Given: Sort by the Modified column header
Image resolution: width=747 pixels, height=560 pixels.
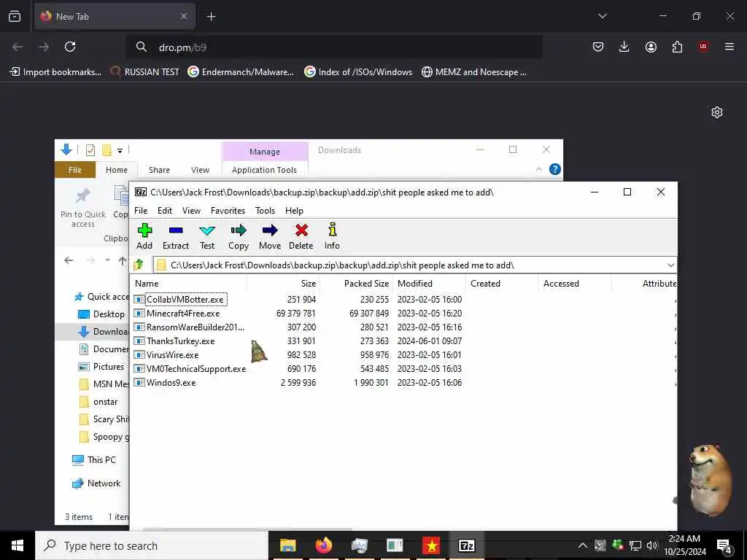Looking at the screenshot, I should pos(429,284).
